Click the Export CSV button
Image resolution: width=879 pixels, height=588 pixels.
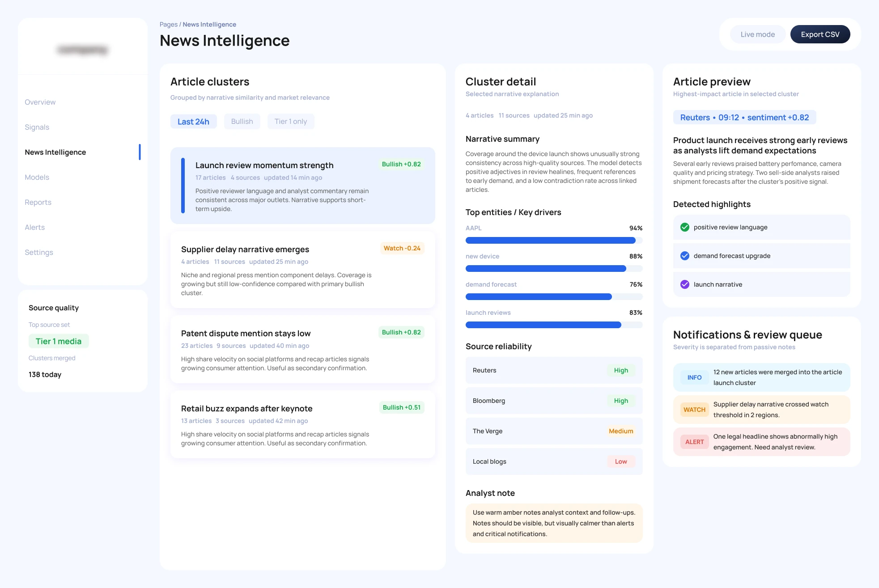(x=820, y=34)
